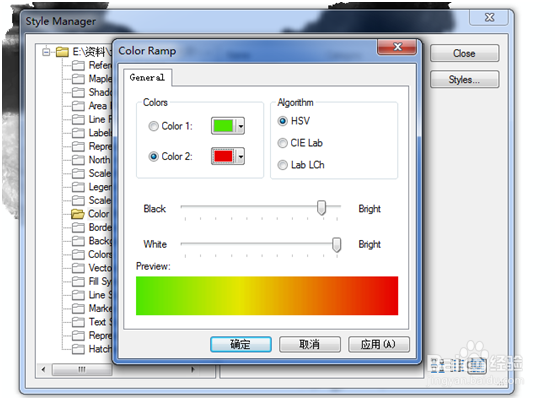Screen dimensions: 557x400
Task: Open Styles... button in Style Manager
Action: (464, 79)
